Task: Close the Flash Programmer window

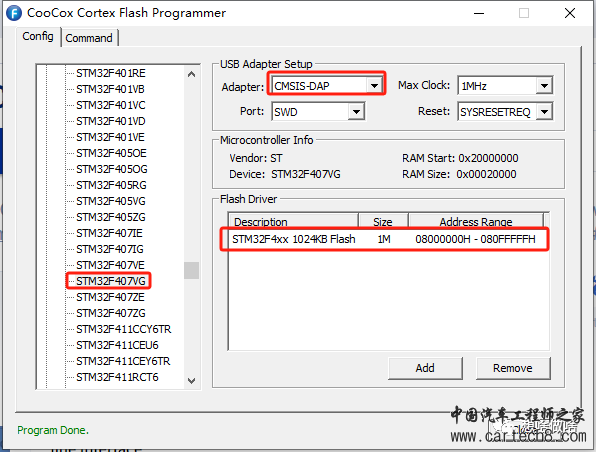Action: click(569, 13)
